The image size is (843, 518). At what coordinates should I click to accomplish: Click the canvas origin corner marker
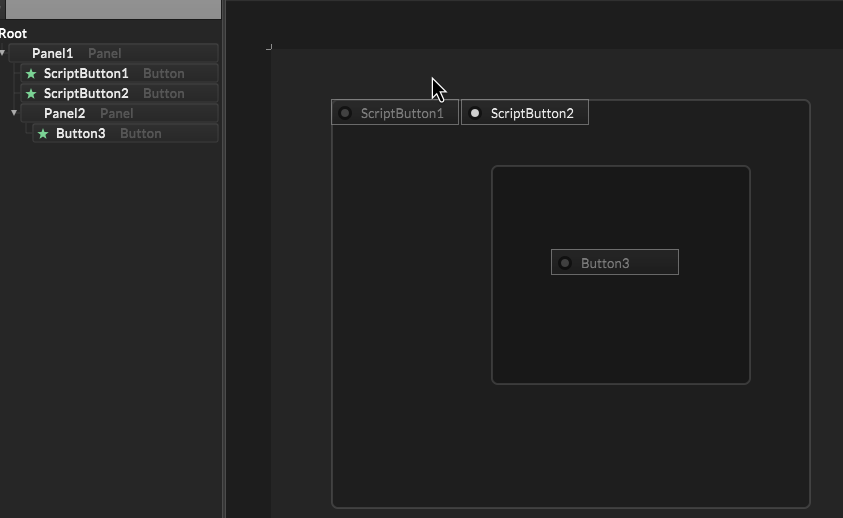(x=270, y=47)
